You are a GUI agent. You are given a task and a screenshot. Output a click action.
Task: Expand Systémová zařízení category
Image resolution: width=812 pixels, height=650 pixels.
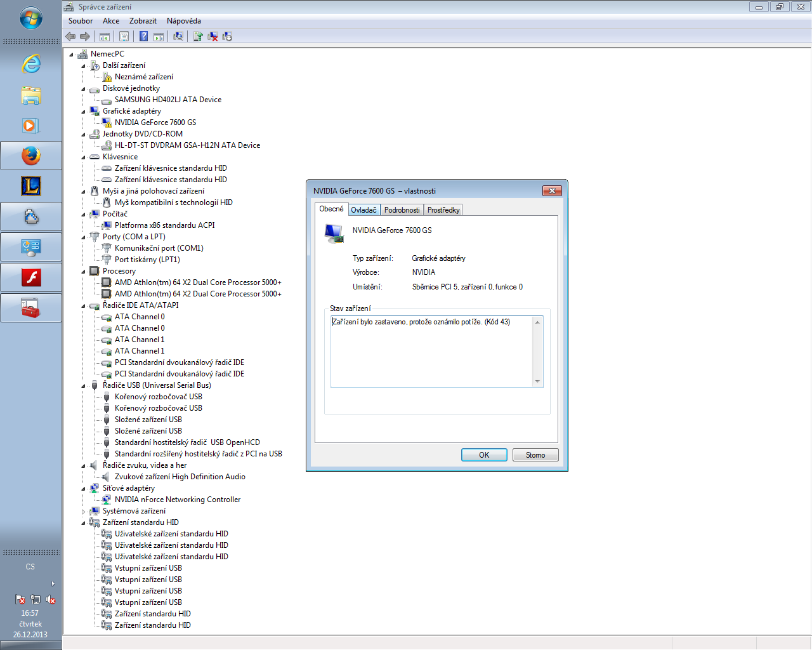click(83, 512)
